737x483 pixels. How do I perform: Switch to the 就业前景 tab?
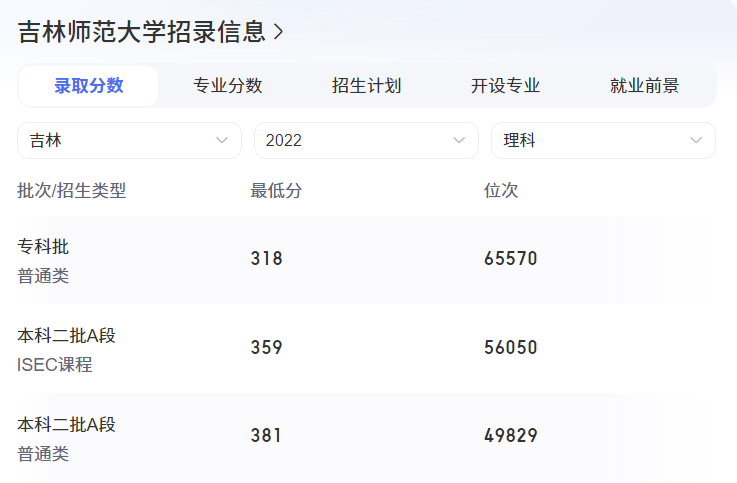[x=645, y=86]
